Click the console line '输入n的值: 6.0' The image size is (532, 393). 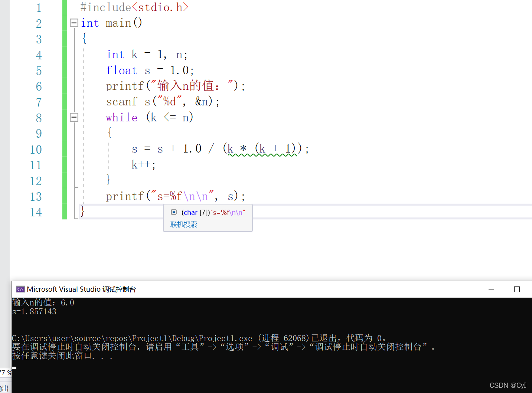click(x=43, y=302)
